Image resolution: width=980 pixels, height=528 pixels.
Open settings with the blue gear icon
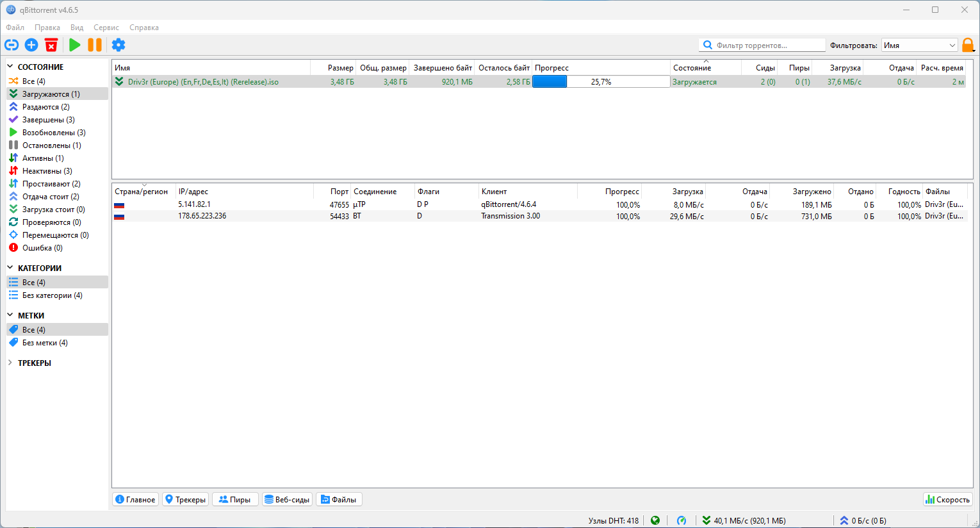pyautogui.click(x=118, y=45)
